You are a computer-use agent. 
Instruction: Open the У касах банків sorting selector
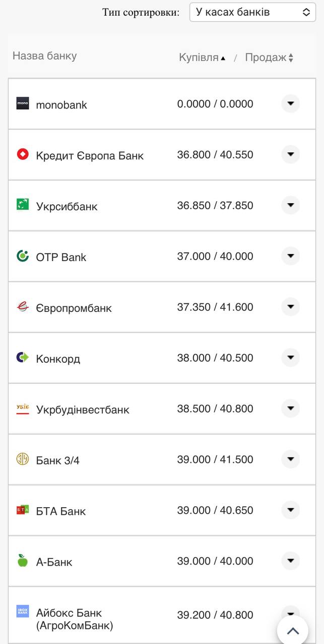pos(252,12)
